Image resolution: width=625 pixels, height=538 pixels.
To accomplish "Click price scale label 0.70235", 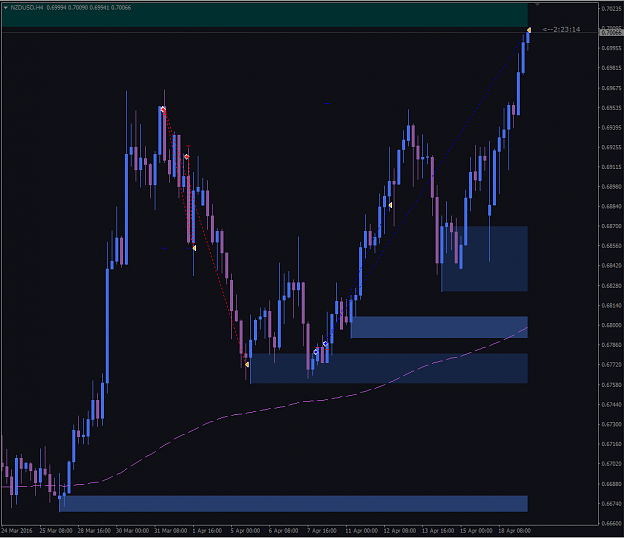I will point(611,9).
